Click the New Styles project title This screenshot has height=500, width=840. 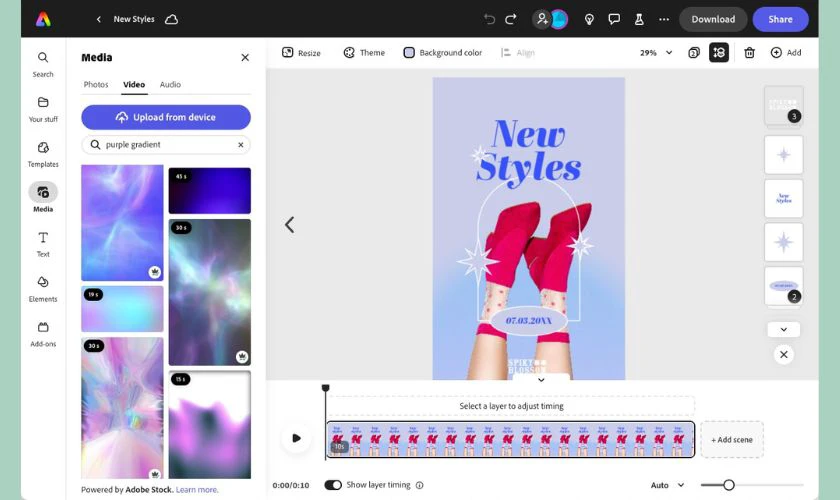134,19
